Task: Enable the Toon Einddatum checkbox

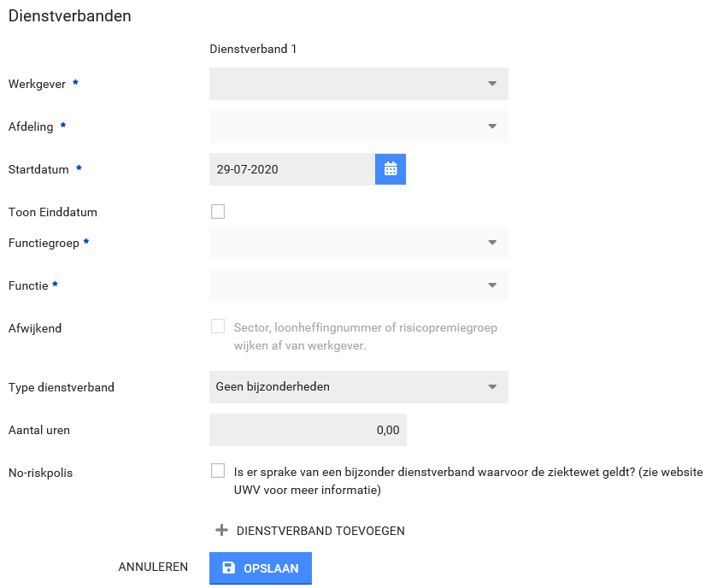Action: [218, 212]
